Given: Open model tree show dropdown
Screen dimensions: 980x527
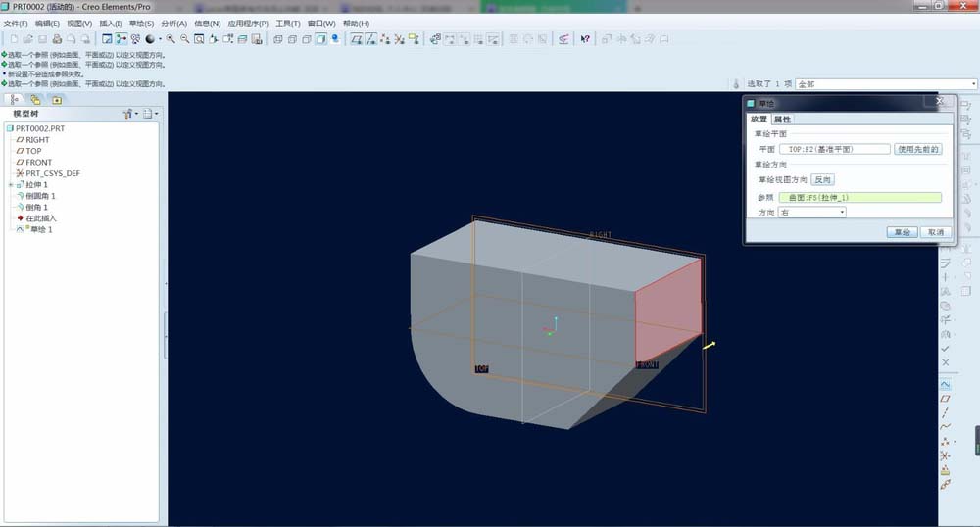Looking at the screenshot, I should point(150,113).
